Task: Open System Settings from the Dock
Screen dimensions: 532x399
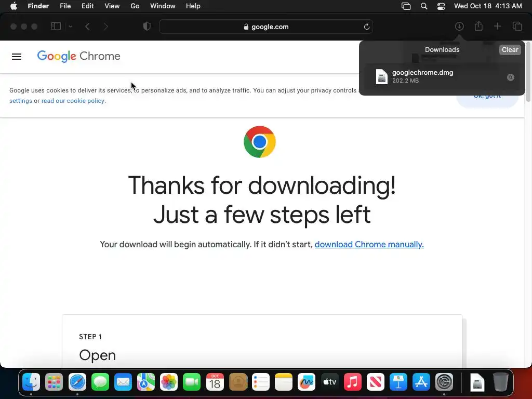Action: (x=444, y=382)
